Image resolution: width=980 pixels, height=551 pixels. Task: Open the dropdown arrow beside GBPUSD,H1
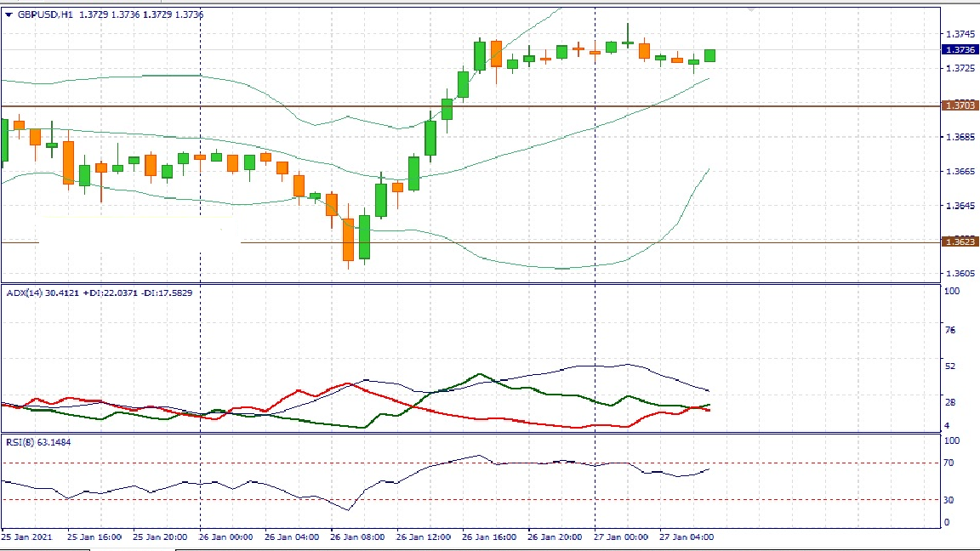[9, 14]
